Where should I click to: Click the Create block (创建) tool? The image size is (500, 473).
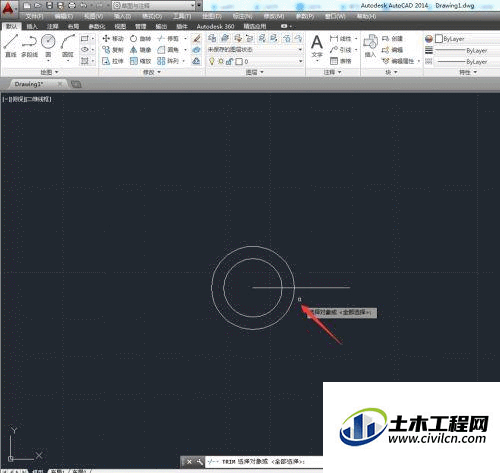click(x=392, y=39)
